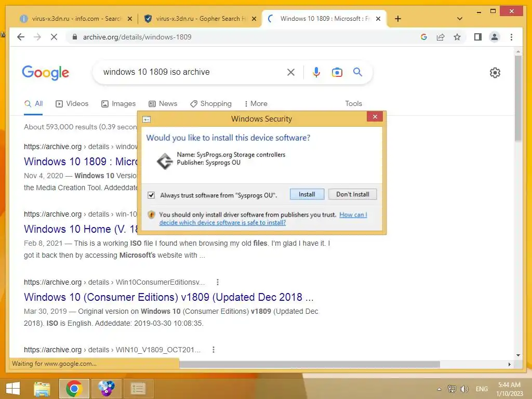This screenshot has height=399, width=532.
Task: Open Windows 10 Consumer Editions v1809 result
Action: tap(169, 297)
